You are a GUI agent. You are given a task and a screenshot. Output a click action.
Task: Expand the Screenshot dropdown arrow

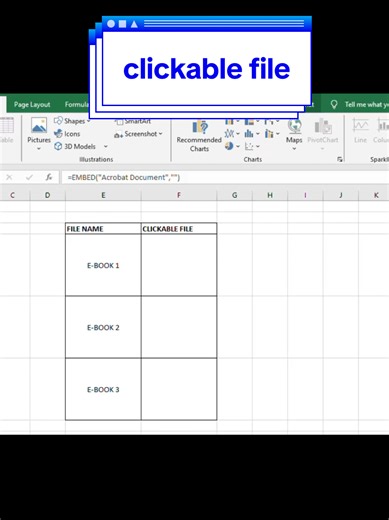[x=160, y=134]
